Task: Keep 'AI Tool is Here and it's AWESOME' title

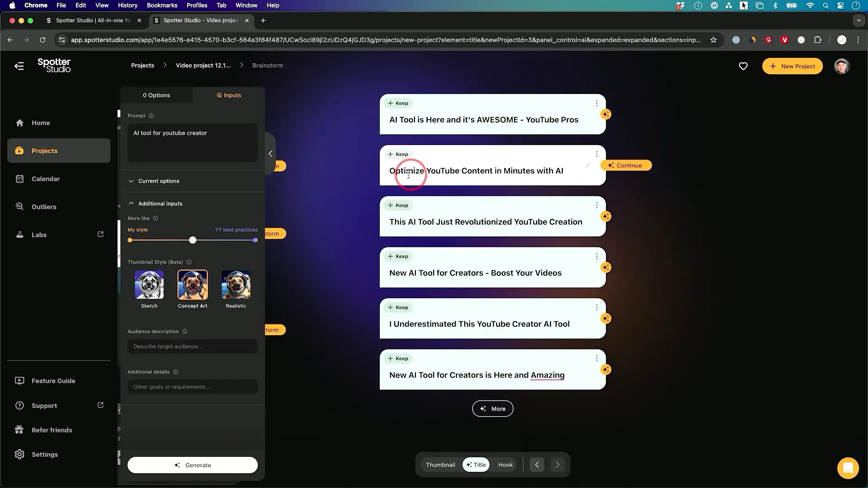Action: (398, 103)
